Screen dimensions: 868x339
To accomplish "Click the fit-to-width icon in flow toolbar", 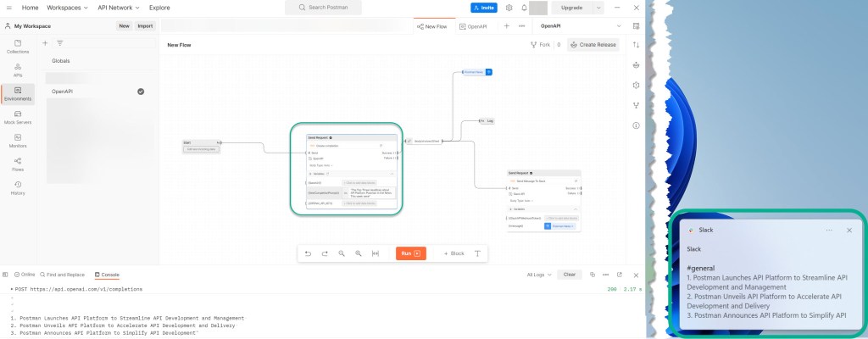I will point(376,253).
